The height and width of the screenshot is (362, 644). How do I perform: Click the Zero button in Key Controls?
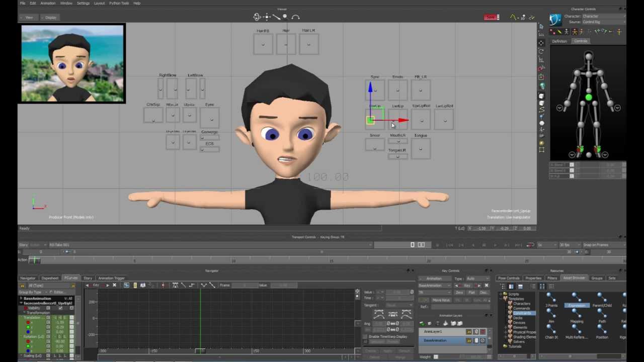tap(459, 292)
